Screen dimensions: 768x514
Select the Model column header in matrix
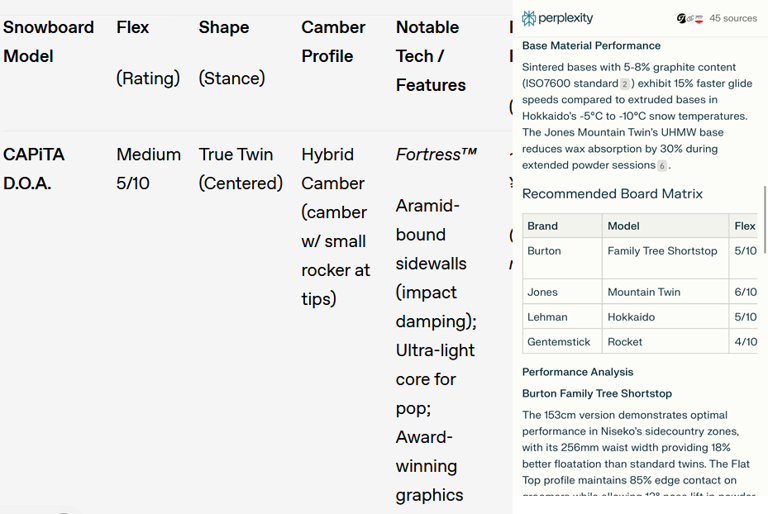coord(623,226)
